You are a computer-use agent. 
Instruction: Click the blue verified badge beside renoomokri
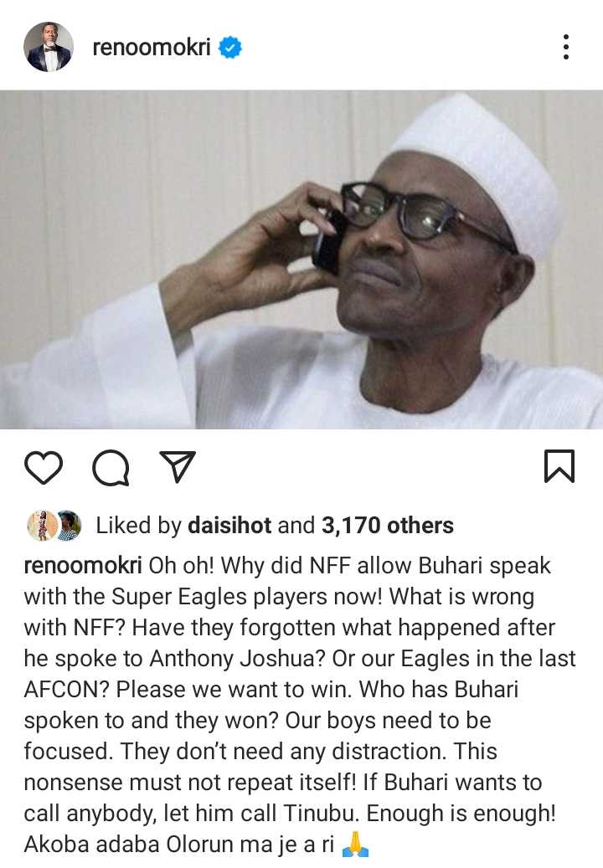pyautogui.click(x=230, y=48)
